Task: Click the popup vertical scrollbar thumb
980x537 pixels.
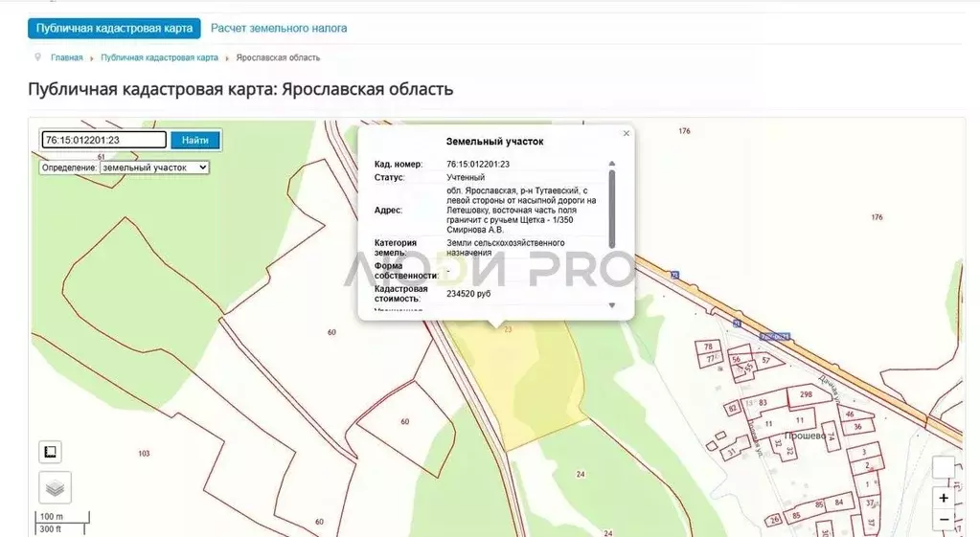Action: pyautogui.click(x=612, y=210)
